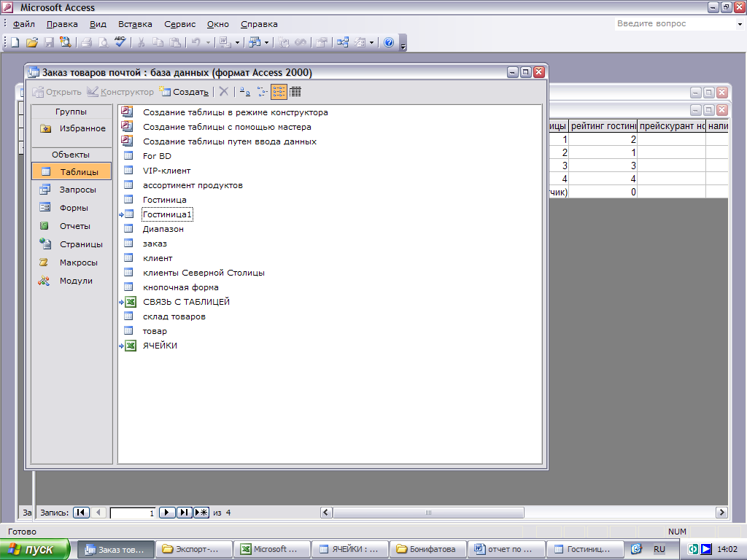Click the Delete X icon in database window
747x560 pixels.
pyautogui.click(x=223, y=91)
